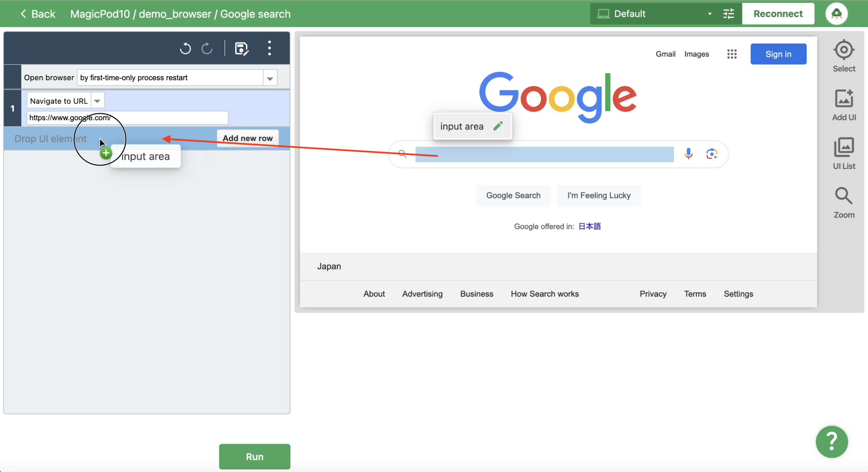Click the MagicPod10 / demo_browser / Google search breadcrumb
Viewport: 868px width, 472px height.
(180, 14)
